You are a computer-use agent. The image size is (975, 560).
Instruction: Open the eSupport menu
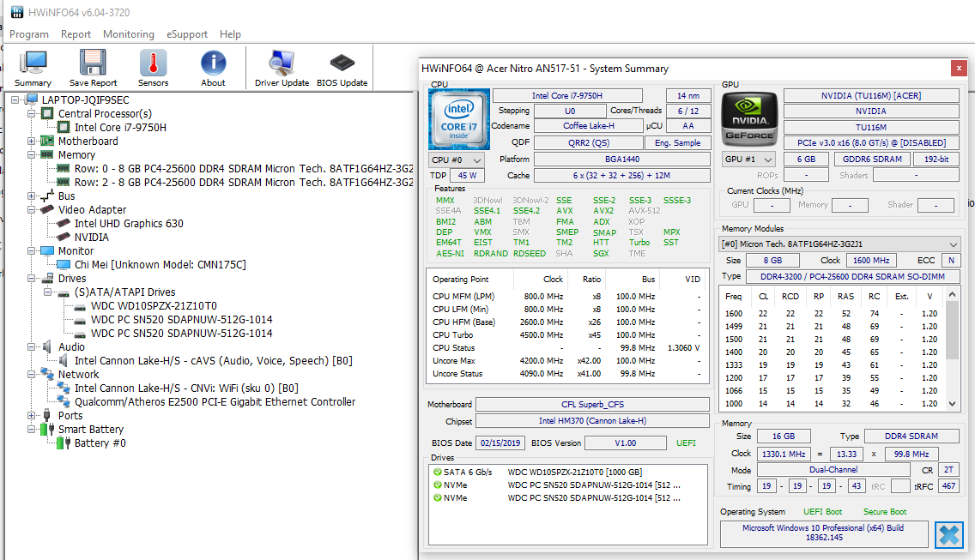tap(186, 34)
